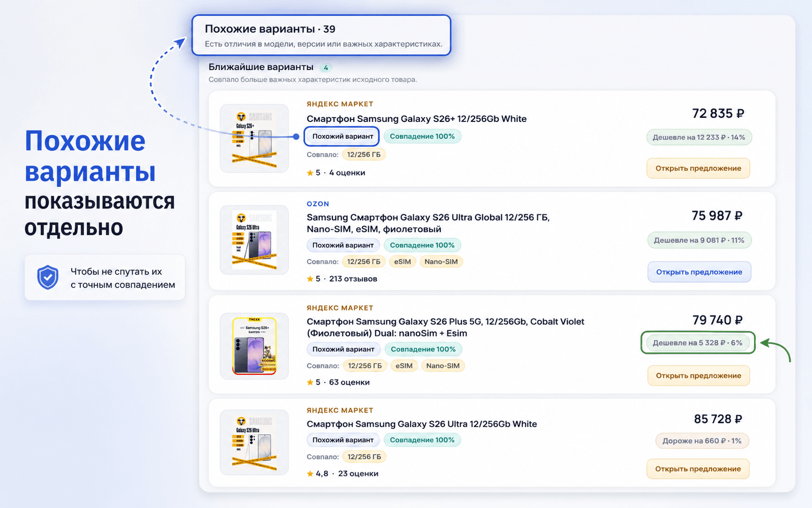Image resolution: width=812 pixels, height=508 pixels.
Task: Click the star icon beside 23 оценки
Action: (x=310, y=474)
